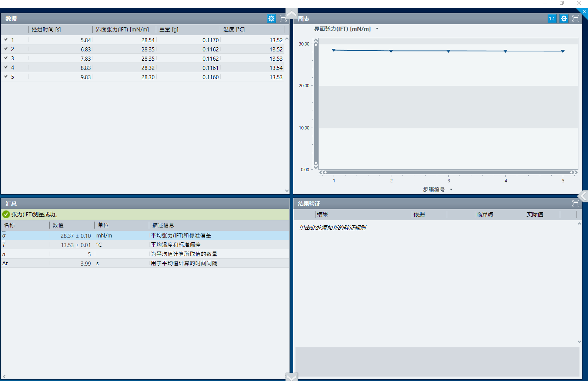Open the 界面张力(IFT) y-axis dropdown
This screenshot has width=588, height=381.
(377, 29)
